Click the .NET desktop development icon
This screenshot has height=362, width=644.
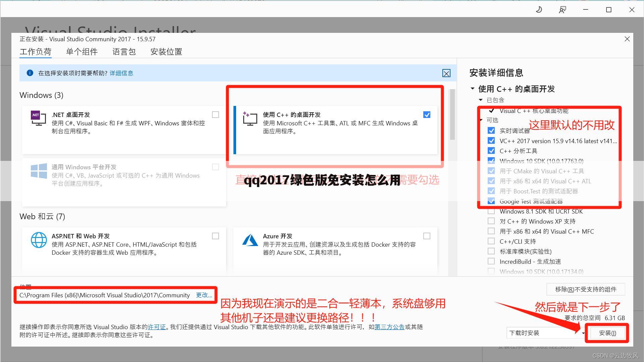[x=38, y=118]
